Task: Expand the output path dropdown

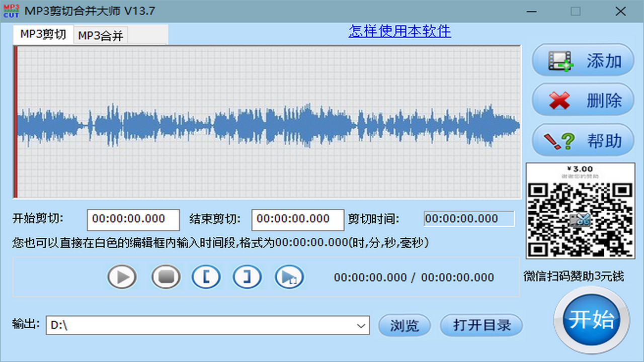Action: click(361, 325)
